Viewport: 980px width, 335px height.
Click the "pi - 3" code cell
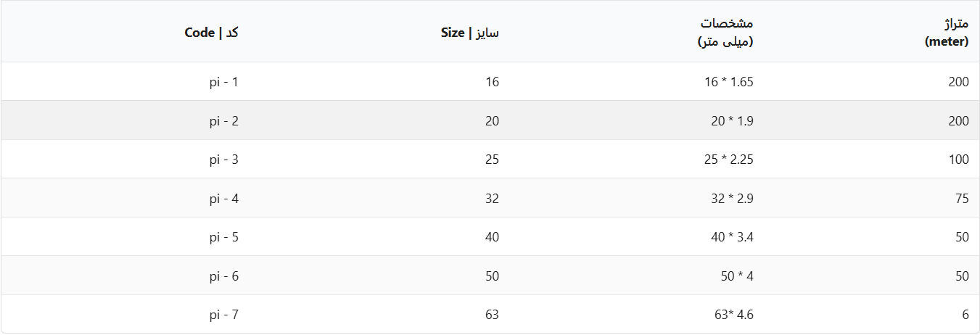coord(223,160)
